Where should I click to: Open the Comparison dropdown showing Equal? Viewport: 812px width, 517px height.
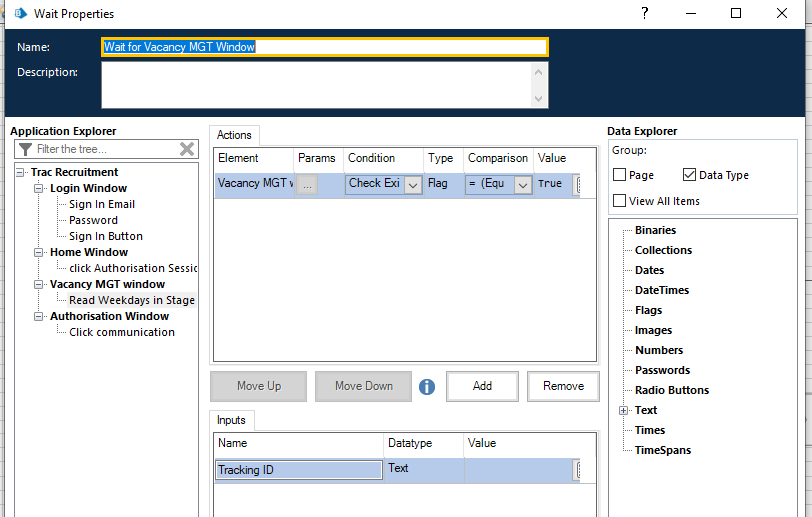pos(521,184)
